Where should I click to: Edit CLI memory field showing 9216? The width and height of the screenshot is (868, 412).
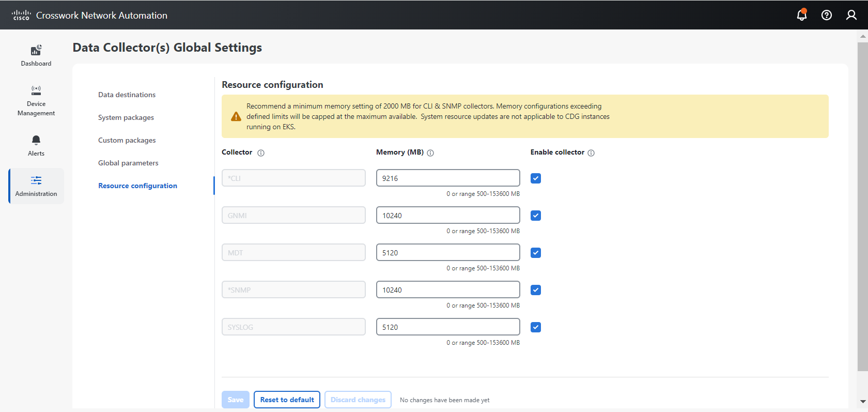(x=448, y=178)
